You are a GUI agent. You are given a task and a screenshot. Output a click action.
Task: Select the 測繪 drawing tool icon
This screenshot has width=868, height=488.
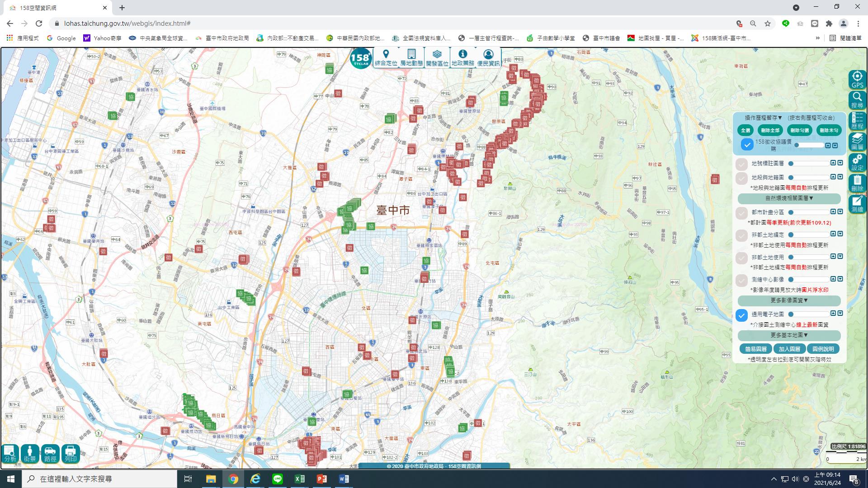point(857,204)
